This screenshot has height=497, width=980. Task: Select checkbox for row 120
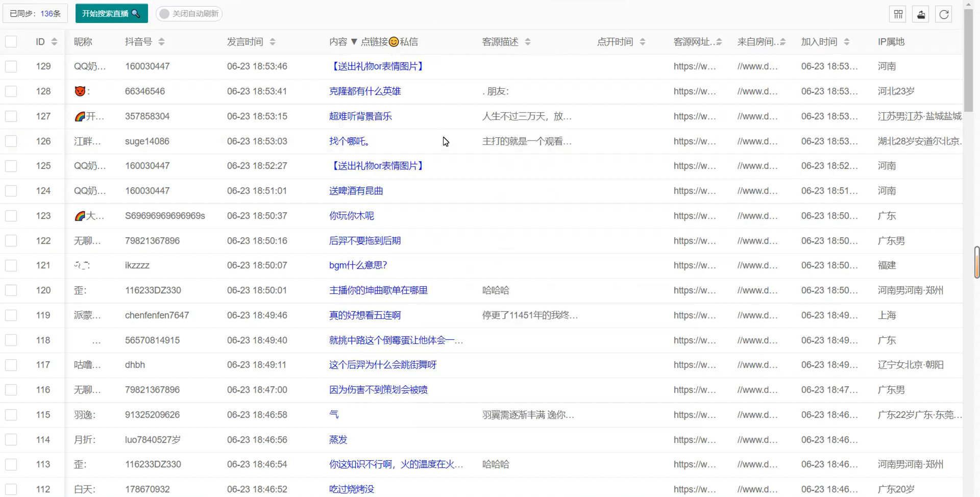click(11, 290)
